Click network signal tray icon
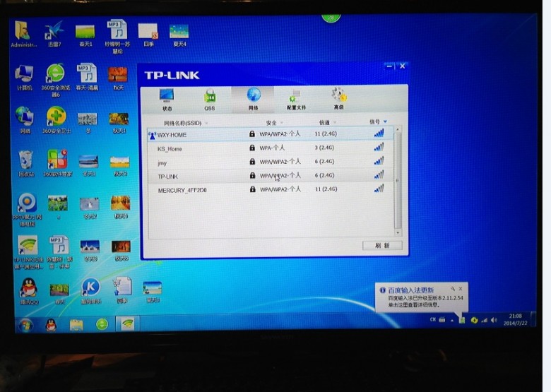551x392 pixels. (485, 320)
